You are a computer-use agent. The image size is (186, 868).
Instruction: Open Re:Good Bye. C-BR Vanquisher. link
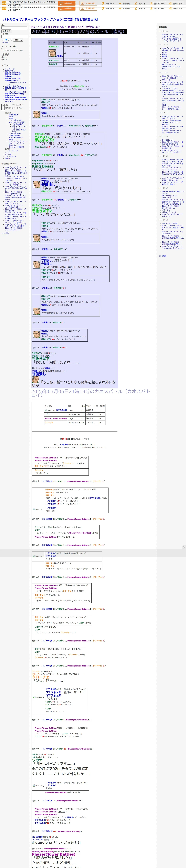169,197
